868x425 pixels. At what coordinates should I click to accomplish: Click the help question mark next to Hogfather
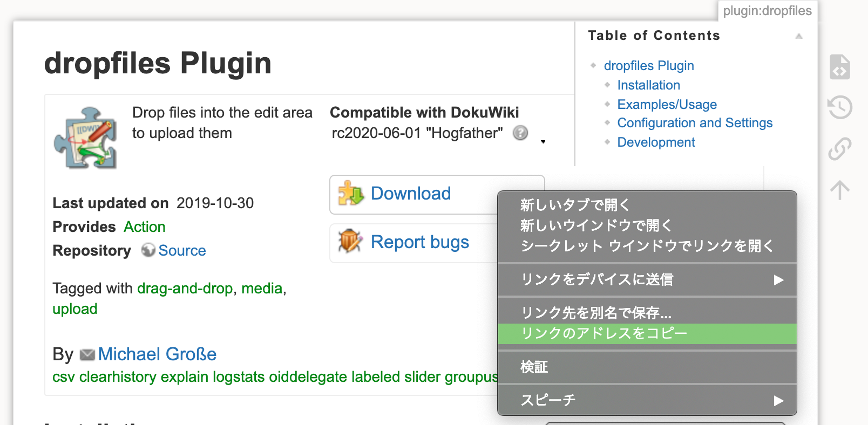[x=520, y=133]
